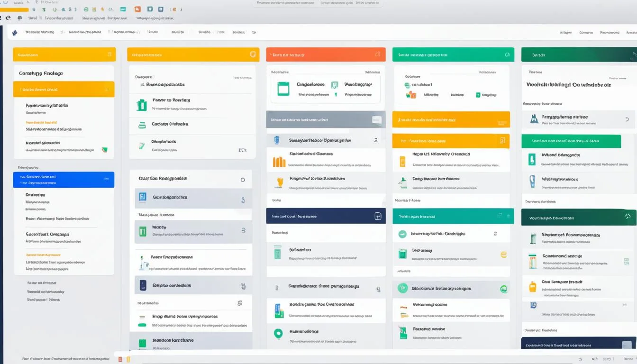Expand the chevron on the fifth column's flask row
This screenshot has width=637, height=364.
click(x=627, y=120)
